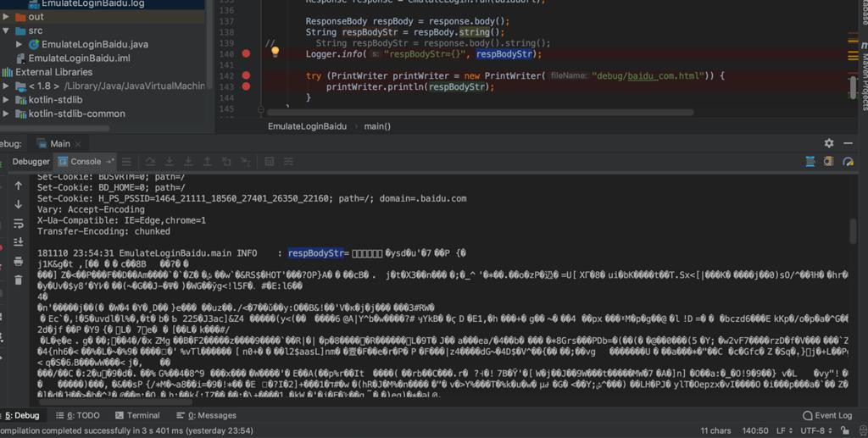Click the Print console output icon
The width and height of the screenshot is (868, 438).
pyautogui.click(x=19, y=261)
